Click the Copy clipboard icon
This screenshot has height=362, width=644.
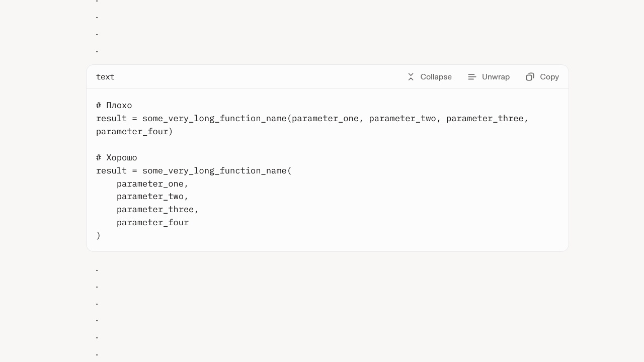coord(530,77)
